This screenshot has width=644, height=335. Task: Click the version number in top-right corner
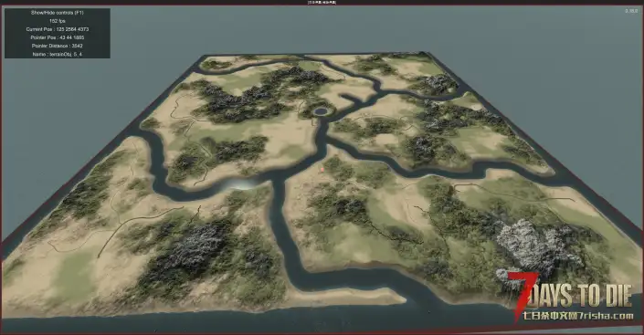631,11
